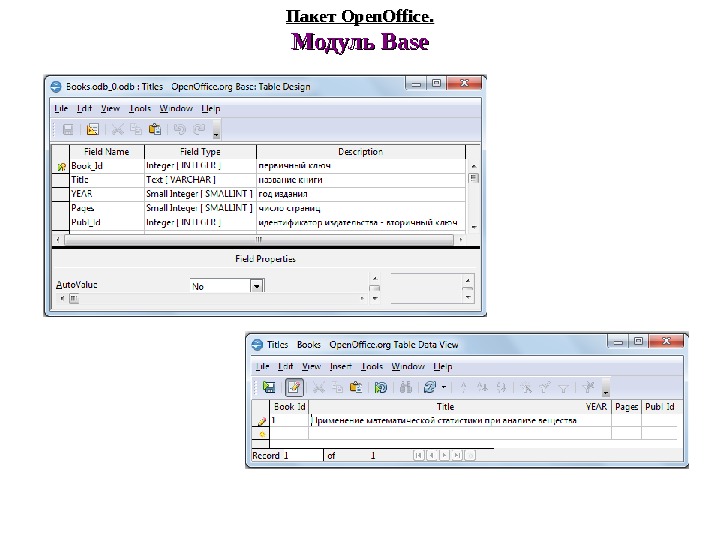Click Refresh icon in Data View toolbar

coord(430,387)
